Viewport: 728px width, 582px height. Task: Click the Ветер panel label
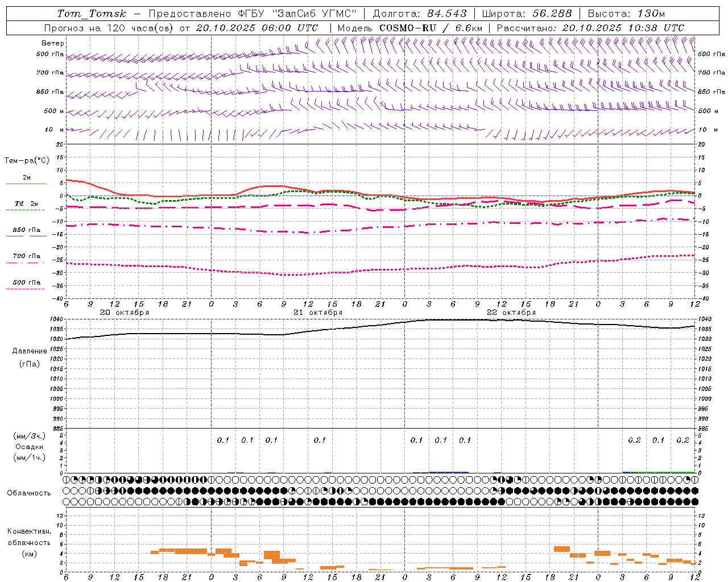(53, 43)
